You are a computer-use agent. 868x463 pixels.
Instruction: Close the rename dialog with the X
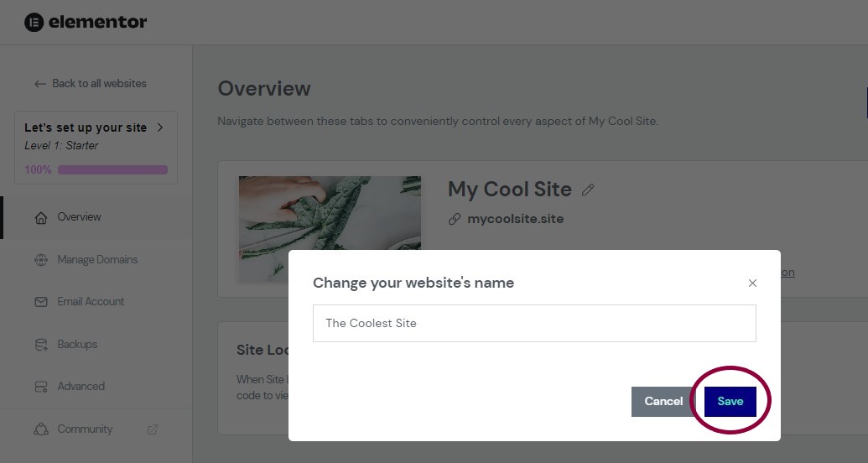click(752, 283)
